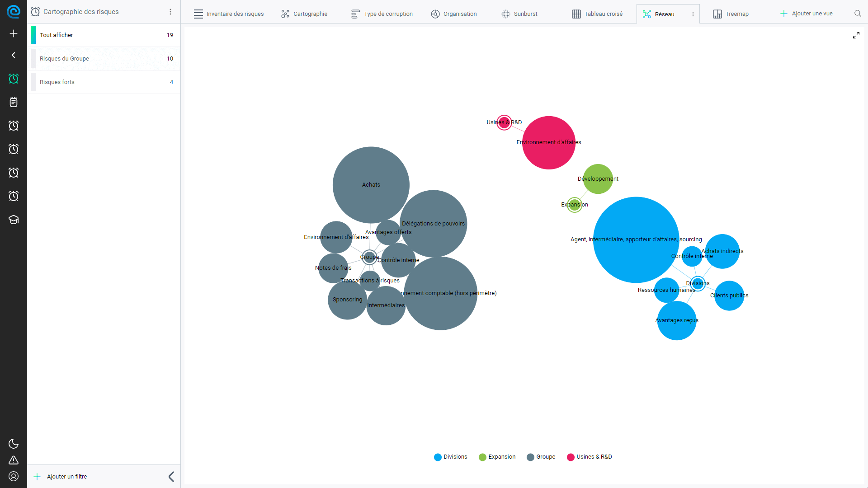This screenshot has height=488, width=868.
Task: Click the Type de corruption filter icon
Action: click(x=356, y=13)
